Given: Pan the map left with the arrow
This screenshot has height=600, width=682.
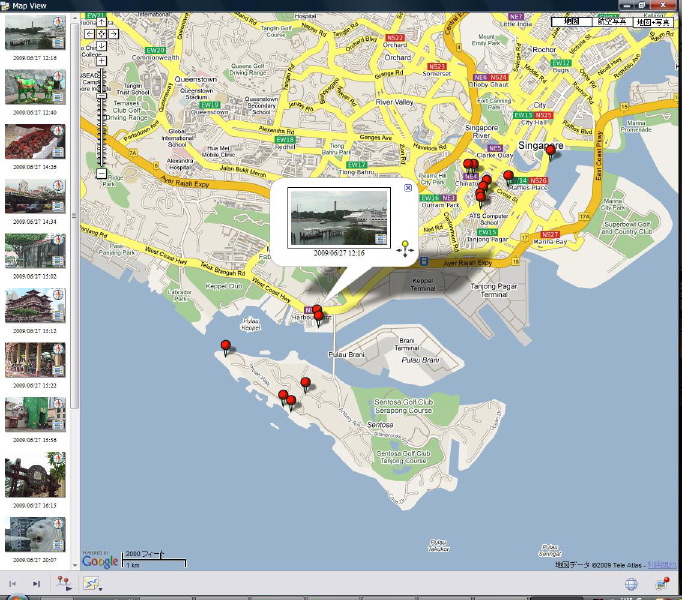Looking at the screenshot, I should point(89,34).
